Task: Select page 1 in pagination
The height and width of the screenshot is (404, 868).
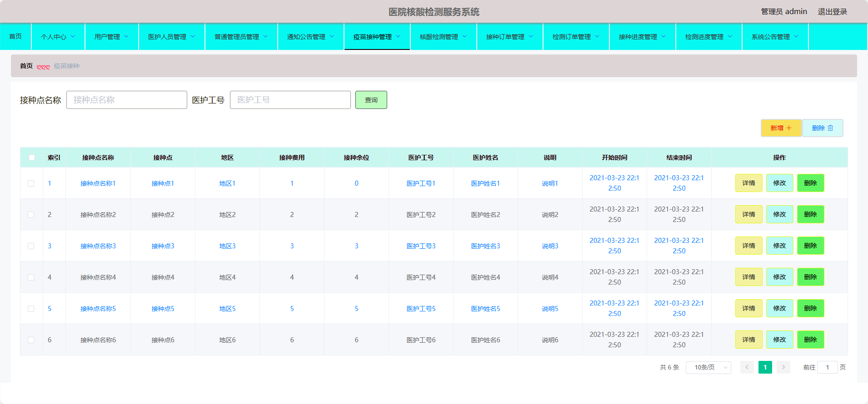Action: [x=765, y=367]
